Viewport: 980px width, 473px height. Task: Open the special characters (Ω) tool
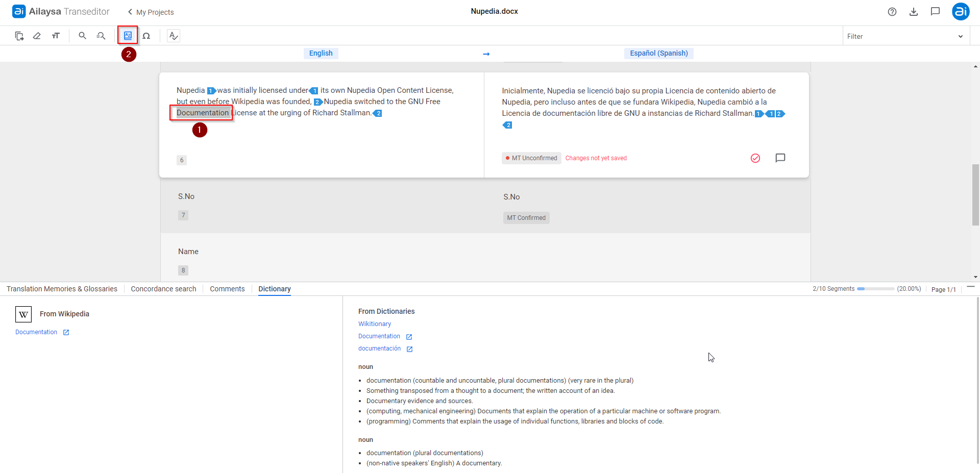147,36
